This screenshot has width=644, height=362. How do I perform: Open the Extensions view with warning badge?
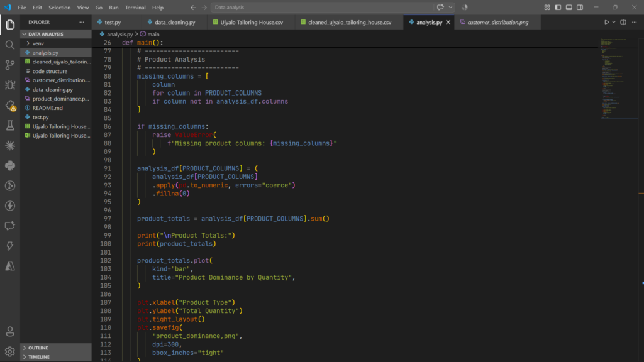[x=10, y=105]
